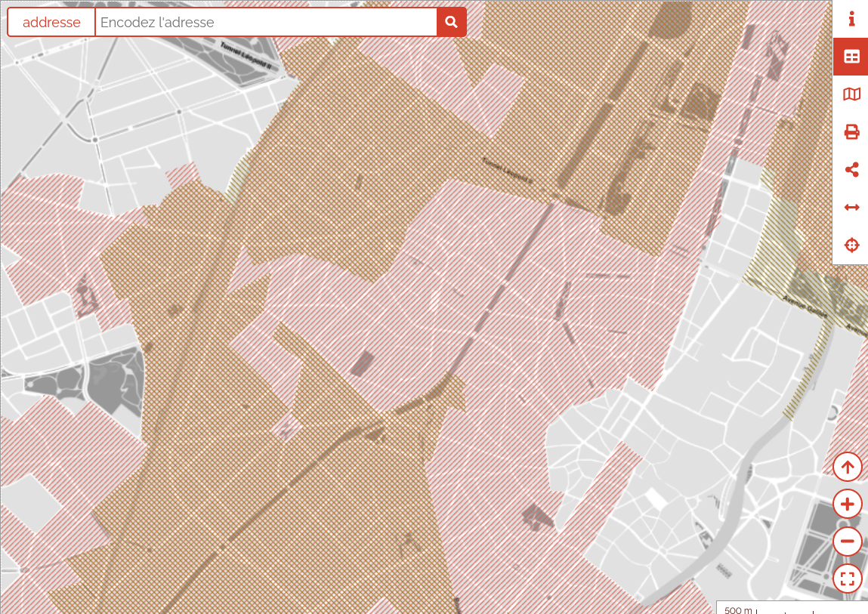Open the base map selector icon
This screenshot has width=868, height=614.
click(851, 94)
